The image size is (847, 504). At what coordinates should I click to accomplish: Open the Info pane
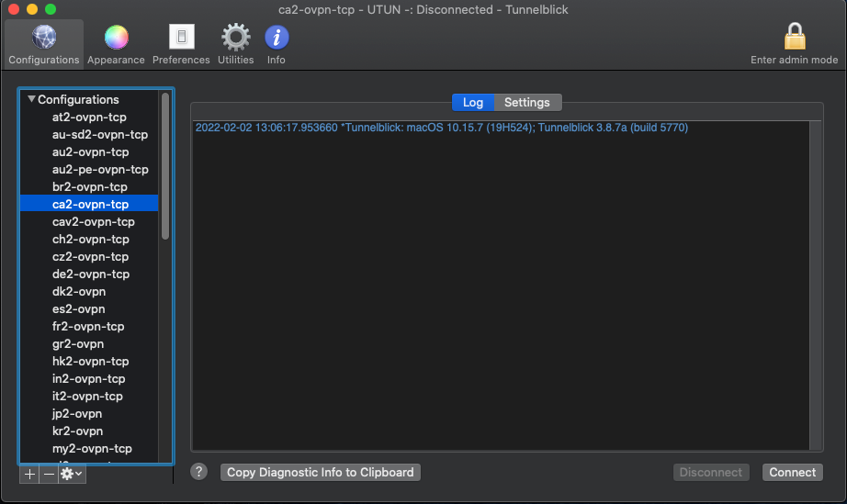click(x=276, y=45)
